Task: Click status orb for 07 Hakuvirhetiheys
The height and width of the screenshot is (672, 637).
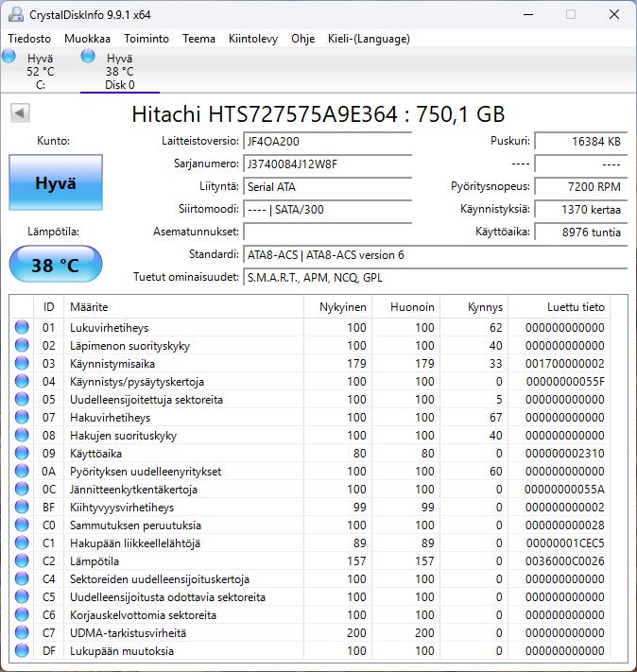Action: [x=22, y=417]
